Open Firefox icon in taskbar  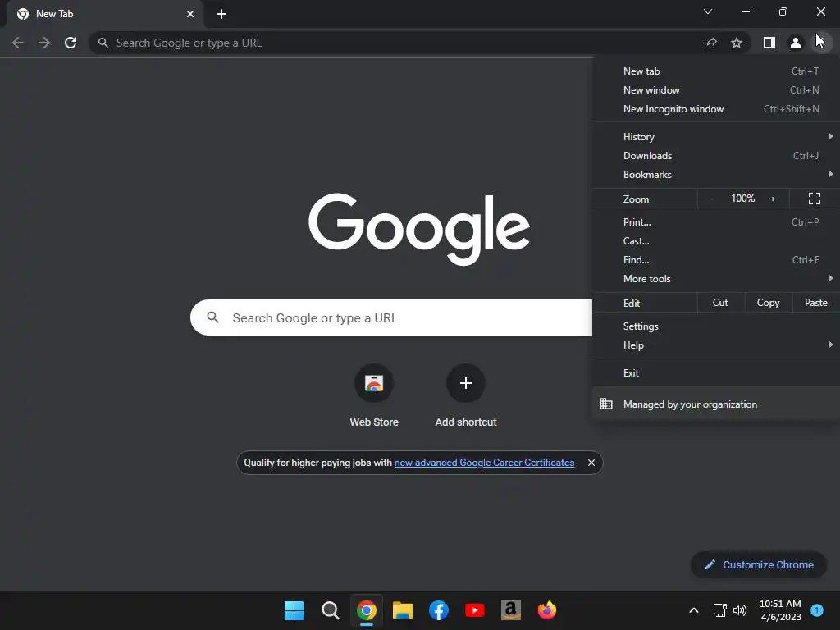(x=547, y=610)
